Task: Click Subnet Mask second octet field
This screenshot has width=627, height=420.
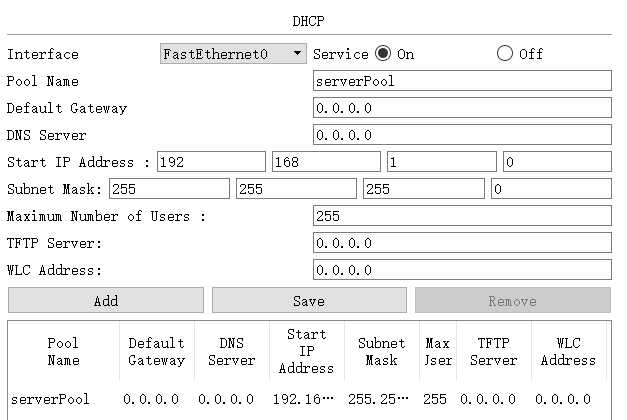Action: click(x=296, y=189)
